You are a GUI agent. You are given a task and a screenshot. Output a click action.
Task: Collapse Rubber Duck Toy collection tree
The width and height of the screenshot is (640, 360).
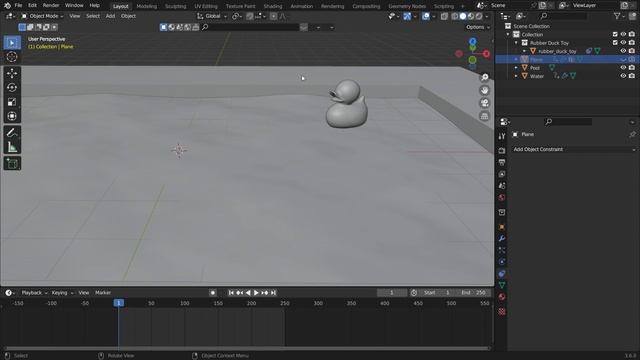click(x=516, y=42)
